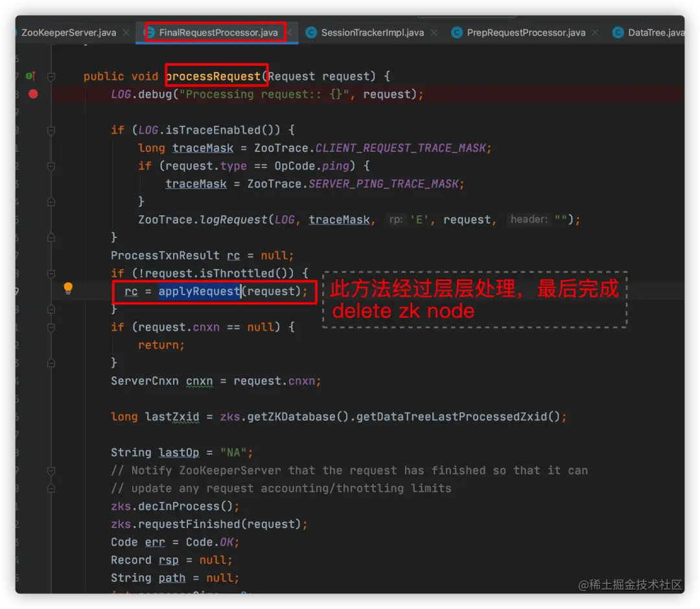Click the SessionTrackerImpl.java class icon
The width and height of the screenshot is (700, 609).
pyautogui.click(x=311, y=32)
